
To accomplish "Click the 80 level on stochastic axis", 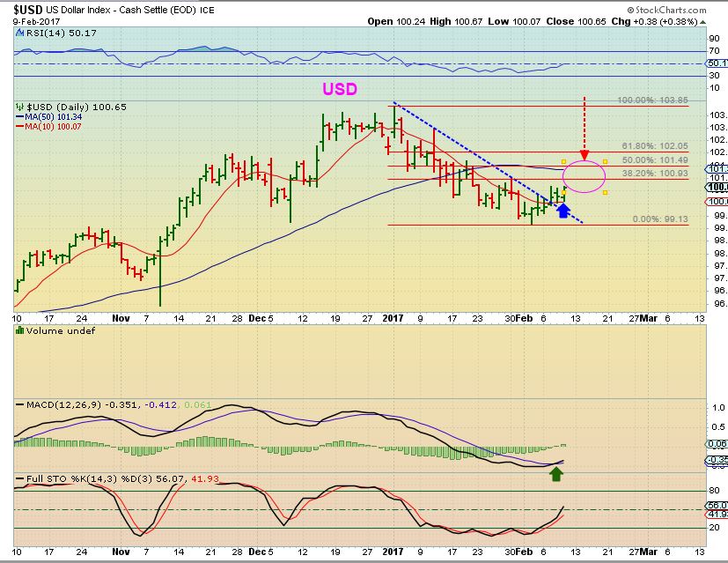I will [x=715, y=491].
